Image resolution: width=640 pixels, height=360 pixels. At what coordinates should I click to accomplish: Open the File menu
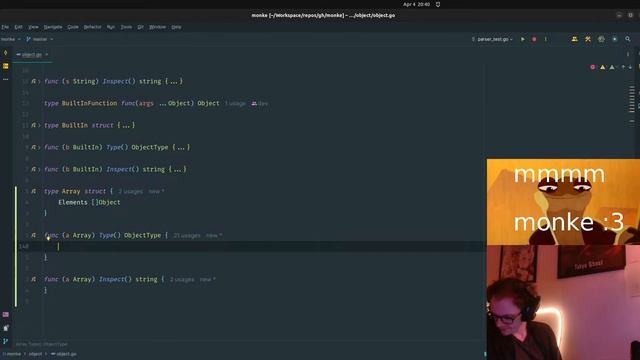coord(5,27)
